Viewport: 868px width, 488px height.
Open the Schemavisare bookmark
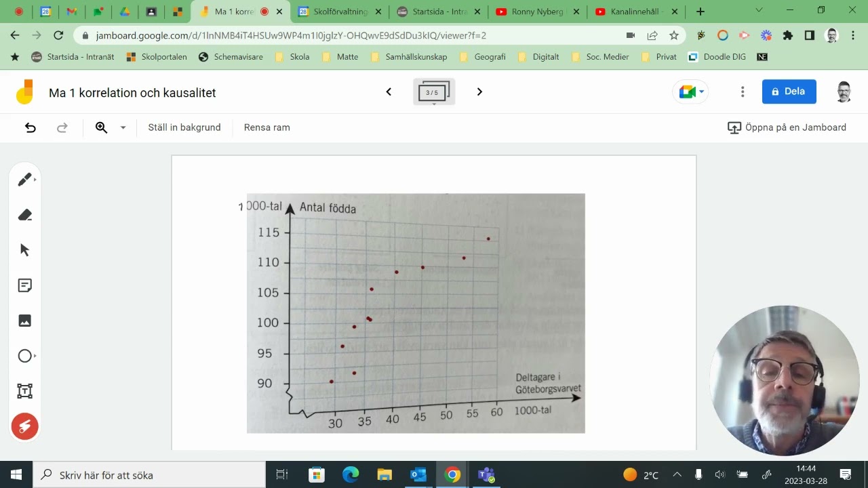click(x=231, y=57)
